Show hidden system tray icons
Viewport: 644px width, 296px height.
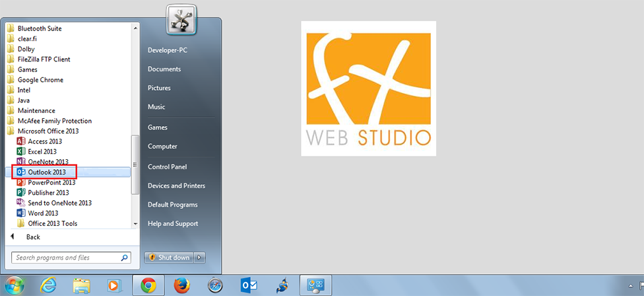pyautogui.click(x=630, y=285)
